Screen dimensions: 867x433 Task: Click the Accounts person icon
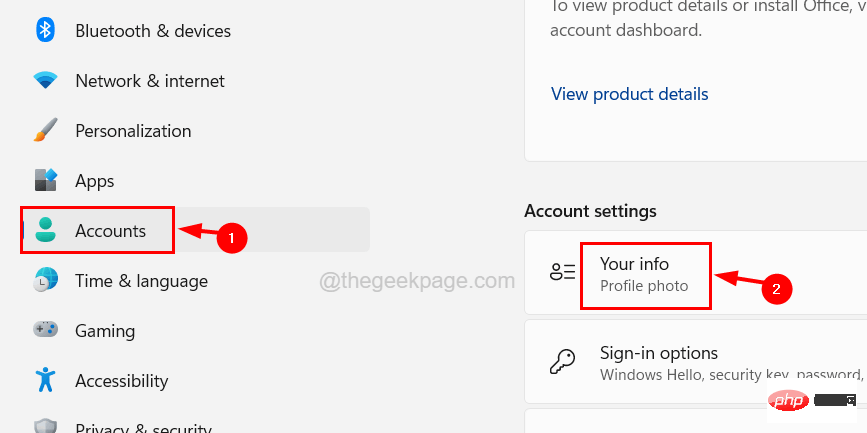[x=45, y=230]
